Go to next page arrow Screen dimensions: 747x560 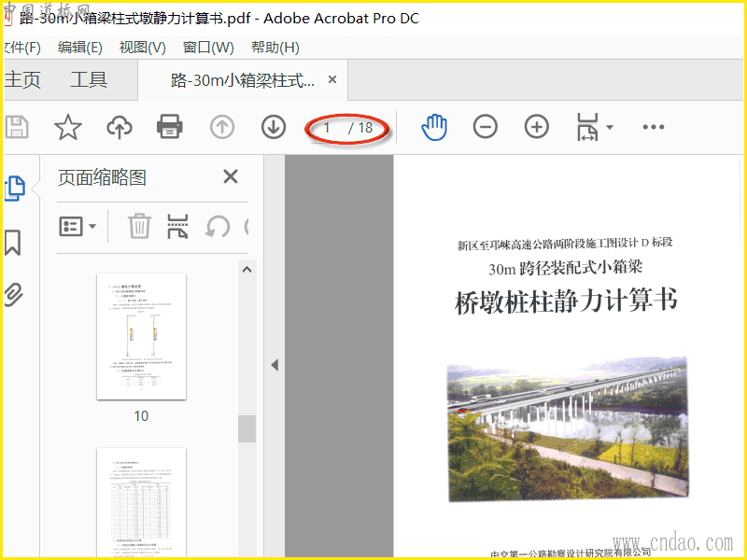pos(274,127)
